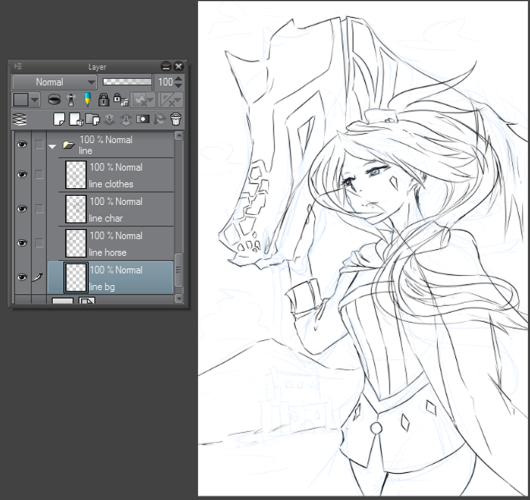Click Lock Transparent Pixels icon

[121, 100]
